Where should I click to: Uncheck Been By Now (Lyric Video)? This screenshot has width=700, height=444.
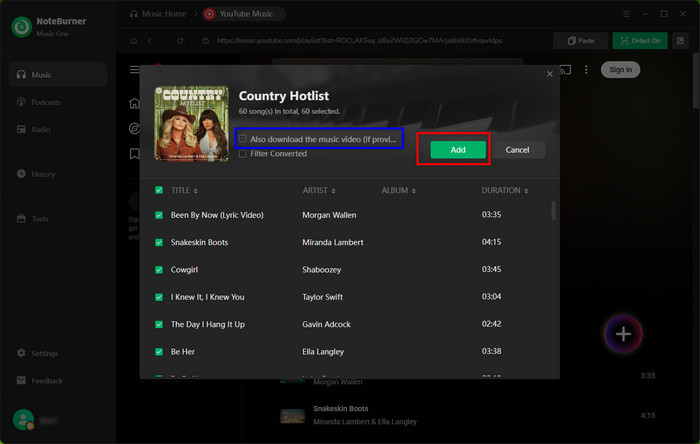(x=159, y=215)
